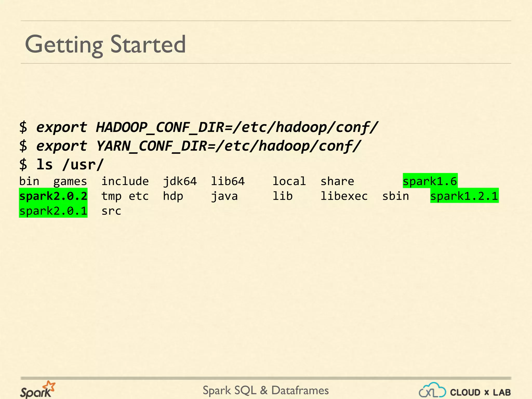Click the export YARN_CONF_DIR command line
The image size is (532, 399).
[190, 146]
